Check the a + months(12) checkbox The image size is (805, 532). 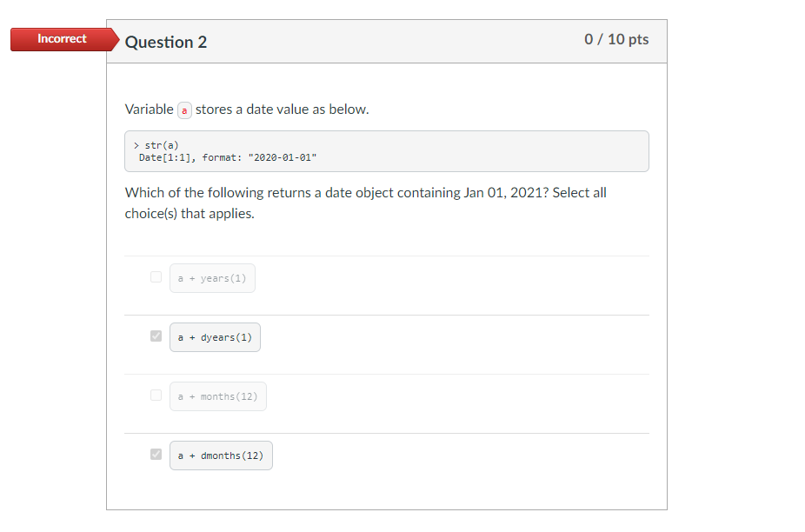point(156,396)
